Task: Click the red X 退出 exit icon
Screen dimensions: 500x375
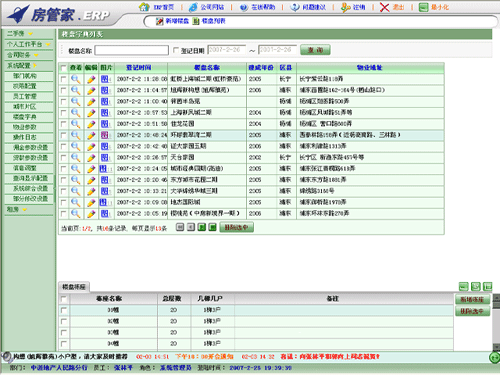Action: click(x=384, y=7)
